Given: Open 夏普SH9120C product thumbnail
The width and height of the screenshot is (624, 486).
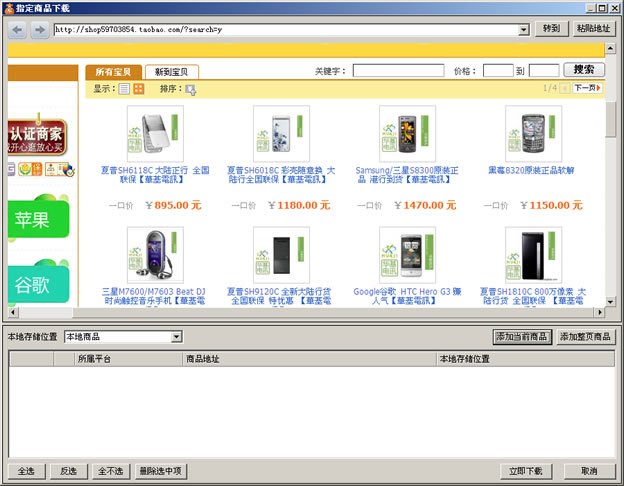Looking at the screenshot, I should 281,255.
